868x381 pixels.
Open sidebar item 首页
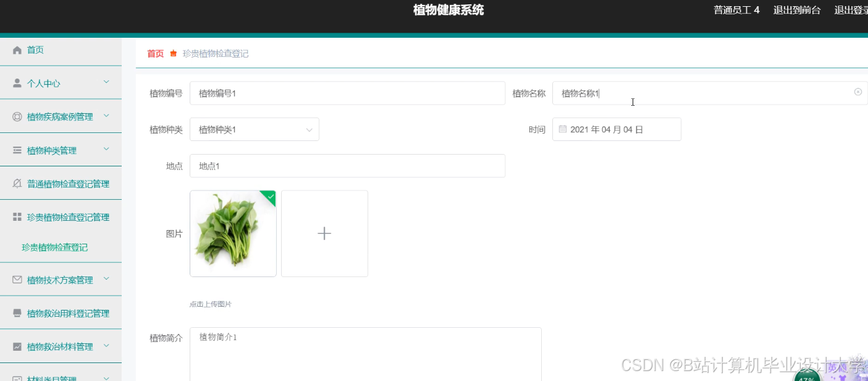tap(61, 50)
